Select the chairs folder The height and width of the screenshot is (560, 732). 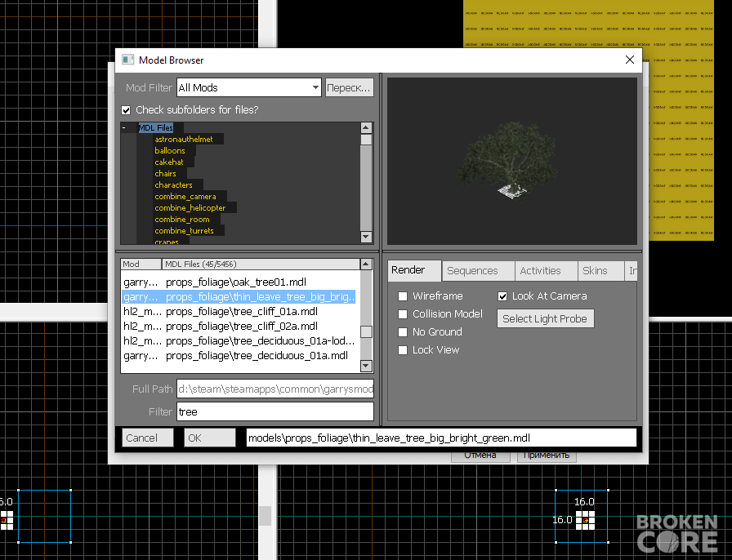pos(165,174)
